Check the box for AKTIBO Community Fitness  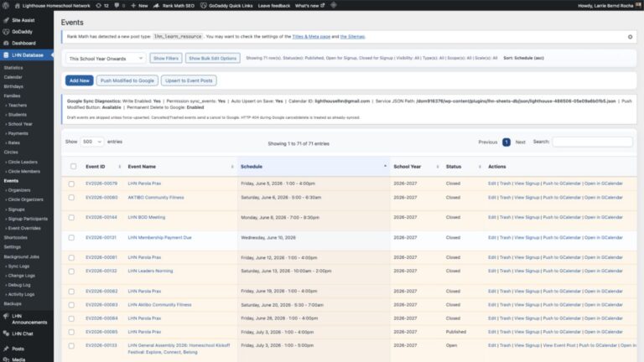pos(71,198)
